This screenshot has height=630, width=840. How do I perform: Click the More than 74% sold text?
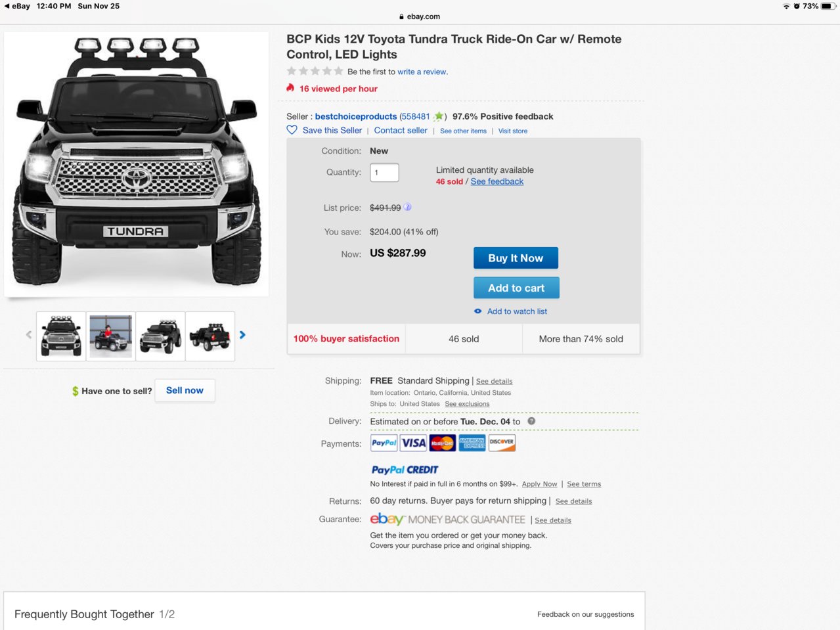click(x=581, y=339)
